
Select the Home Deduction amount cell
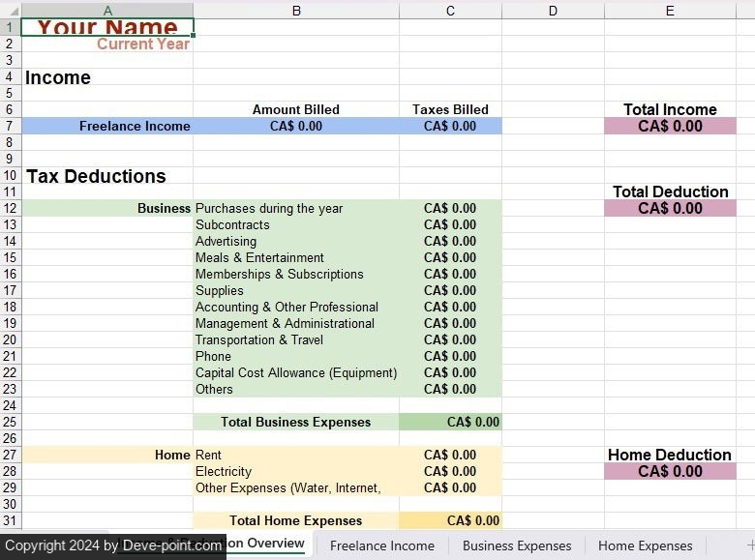point(670,472)
